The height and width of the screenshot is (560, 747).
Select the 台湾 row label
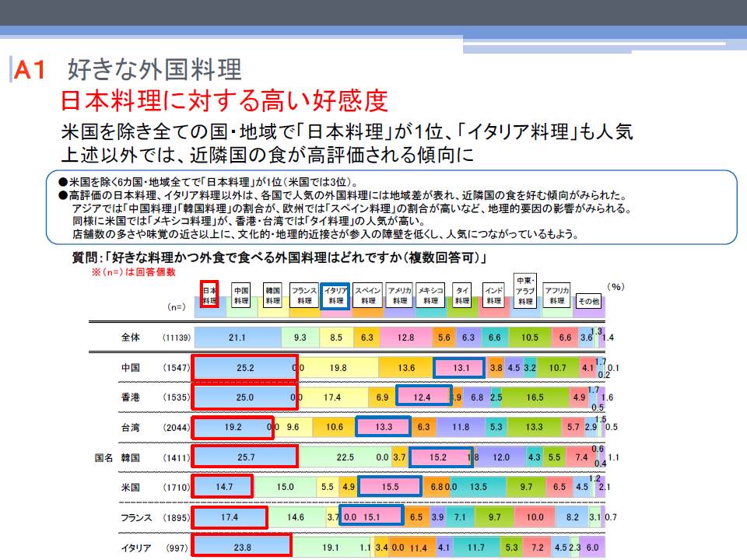click(131, 427)
